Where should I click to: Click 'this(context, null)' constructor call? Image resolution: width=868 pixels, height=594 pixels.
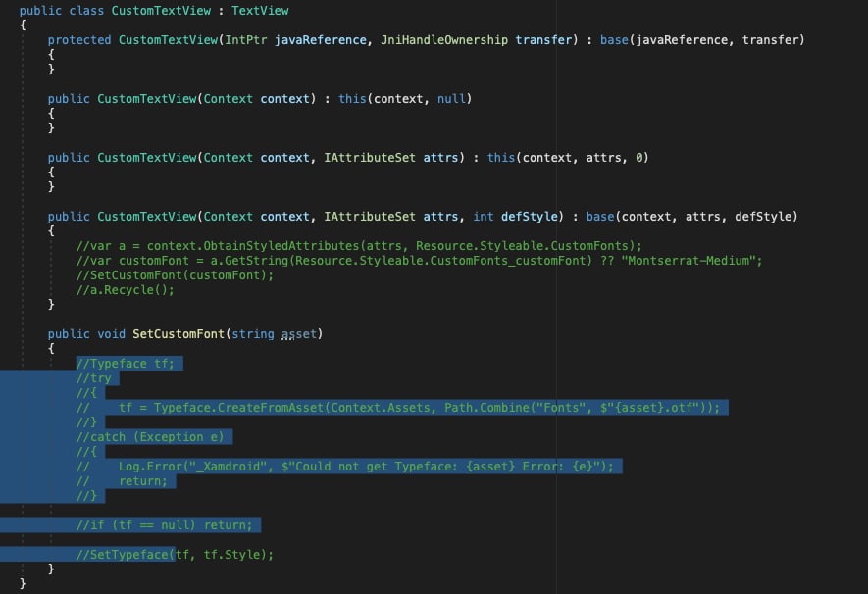point(405,98)
